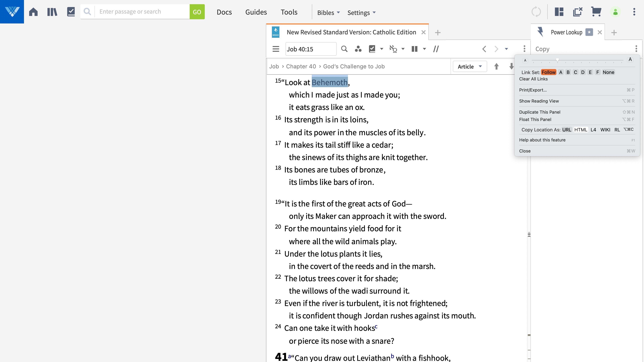Open the shopping cart store icon
This screenshot has height=362, width=644.
(x=596, y=12)
